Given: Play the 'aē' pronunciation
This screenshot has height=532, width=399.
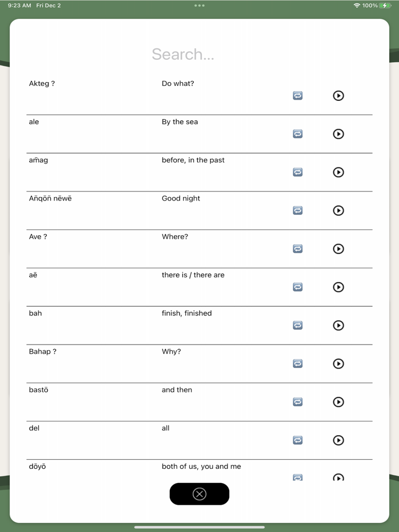Looking at the screenshot, I should point(339,287).
